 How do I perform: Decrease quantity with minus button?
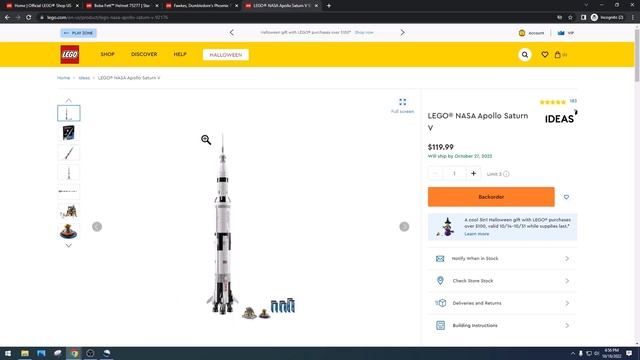coord(435,173)
